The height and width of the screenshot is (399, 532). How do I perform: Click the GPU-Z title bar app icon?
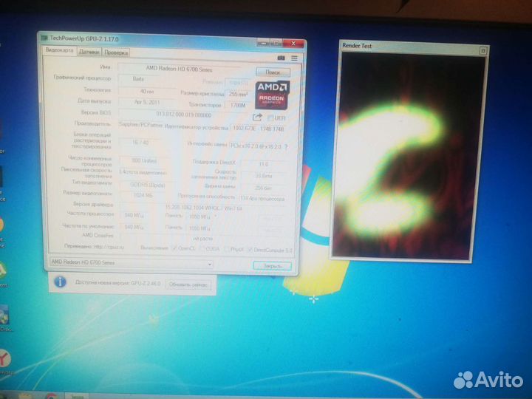(x=44, y=38)
